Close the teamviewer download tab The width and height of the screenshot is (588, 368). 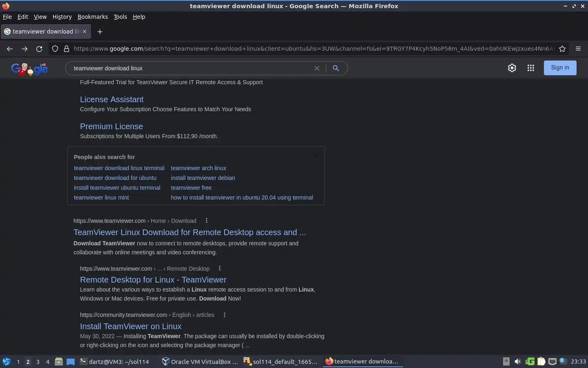[x=85, y=31]
